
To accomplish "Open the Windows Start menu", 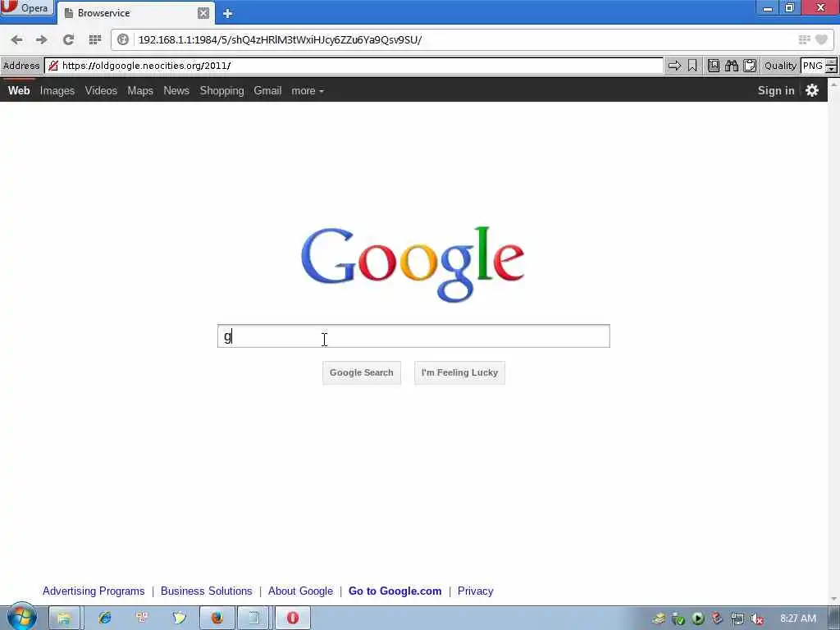I will point(22,618).
